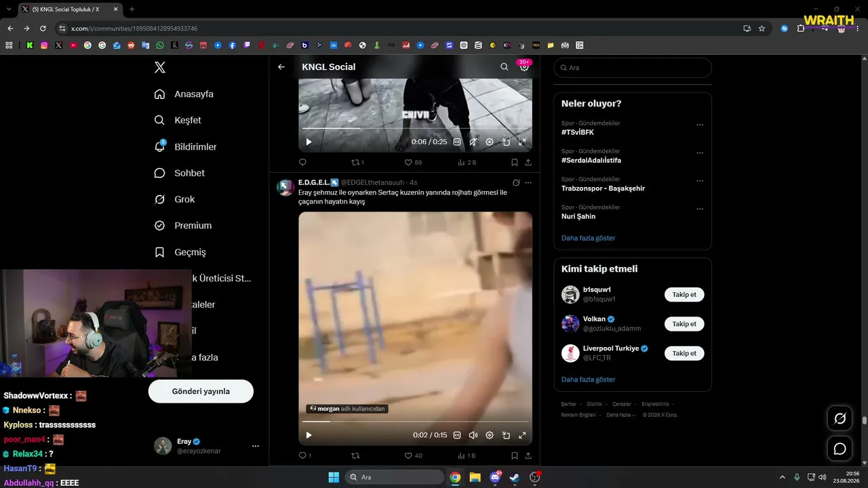Open the E.D.G.E.L. profile name link
Viewport: 868px width, 488px height.
(318, 182)
